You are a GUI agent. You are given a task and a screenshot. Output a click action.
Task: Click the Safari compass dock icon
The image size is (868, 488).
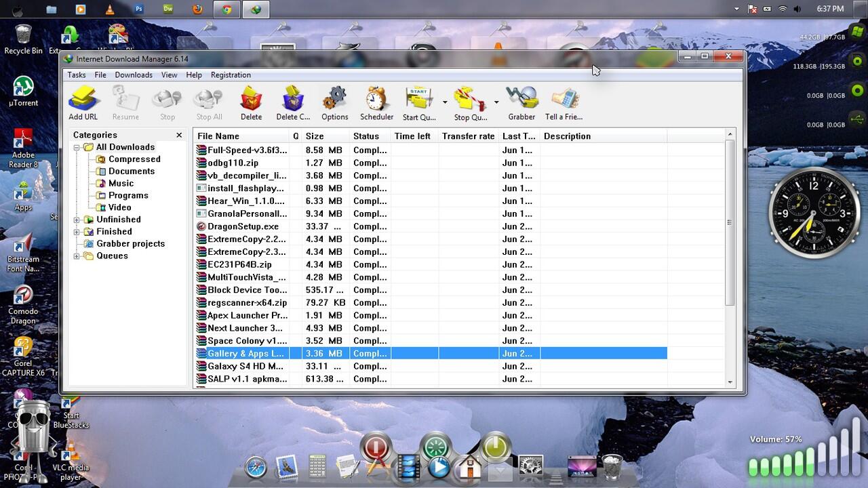click(x=256, y=468)
